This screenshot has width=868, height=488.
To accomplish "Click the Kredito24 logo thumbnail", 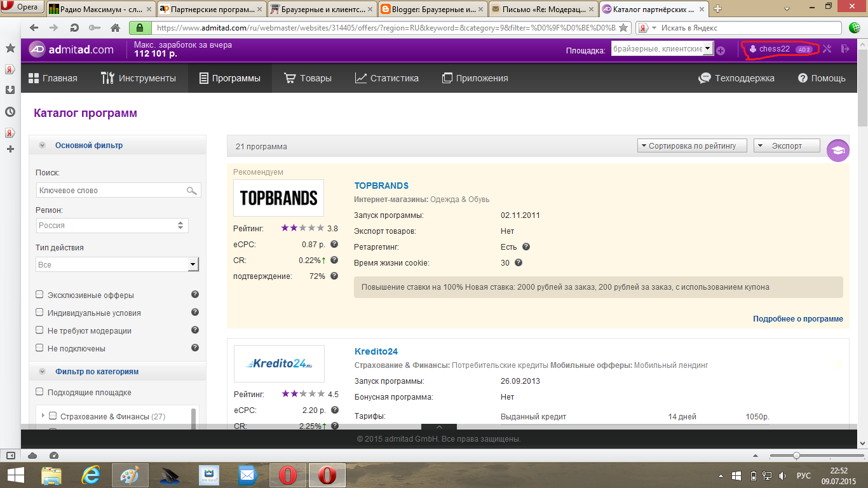I will pyautogui.click(x=279, y=363).
